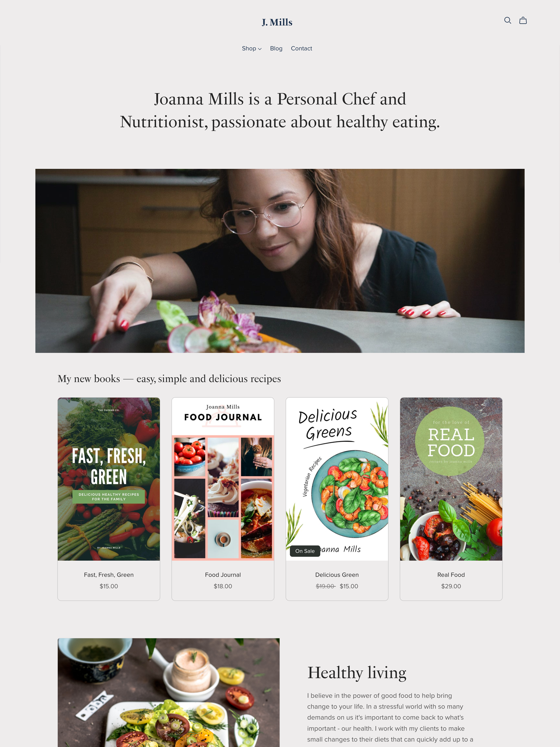Click the $15.00 sale price of Delicious Green

[349, 586]
